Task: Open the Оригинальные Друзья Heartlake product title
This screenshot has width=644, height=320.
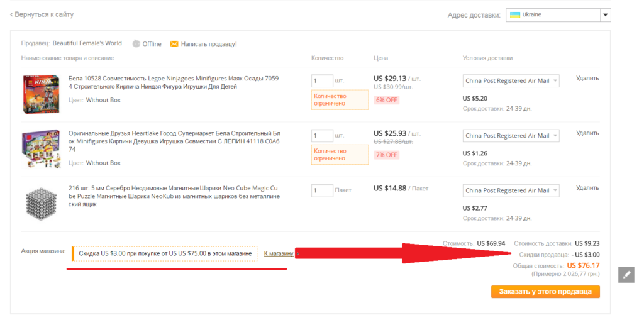Action: [174, 141]
